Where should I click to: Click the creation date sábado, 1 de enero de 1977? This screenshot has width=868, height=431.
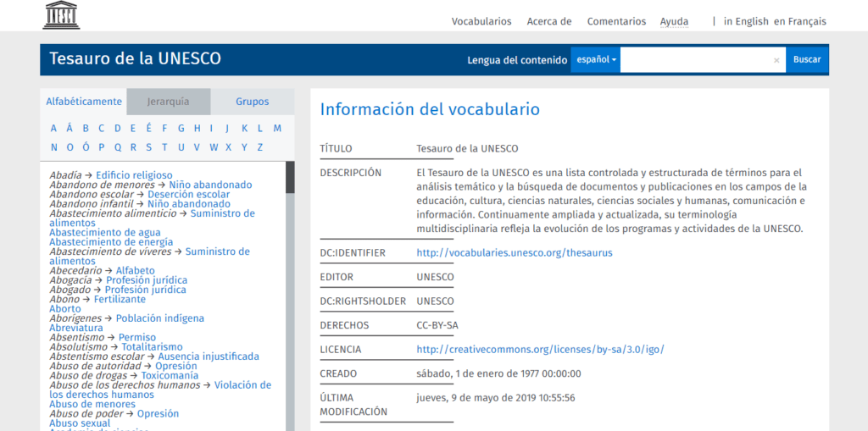coord(498,373)
